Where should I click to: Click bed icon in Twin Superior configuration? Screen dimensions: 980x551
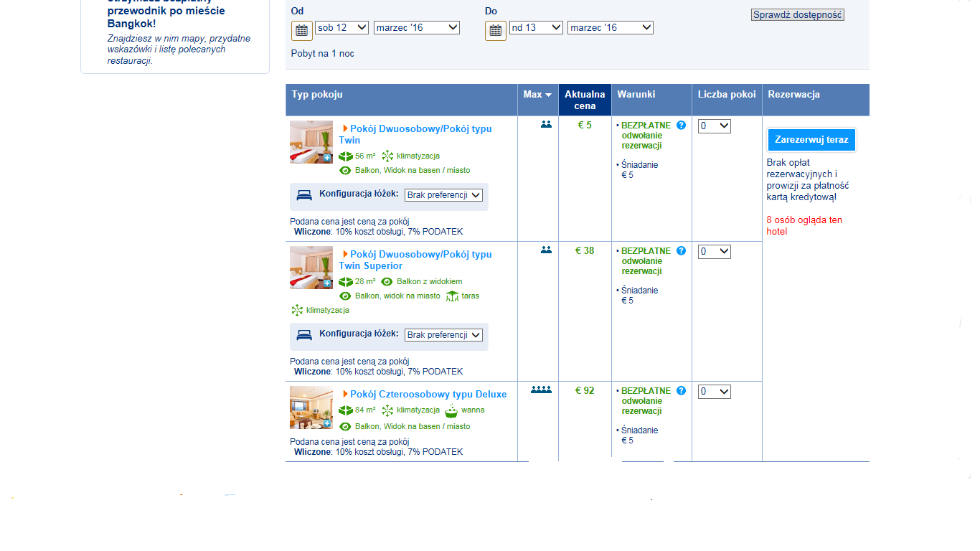pyautogui.click(x=304, y=334)
